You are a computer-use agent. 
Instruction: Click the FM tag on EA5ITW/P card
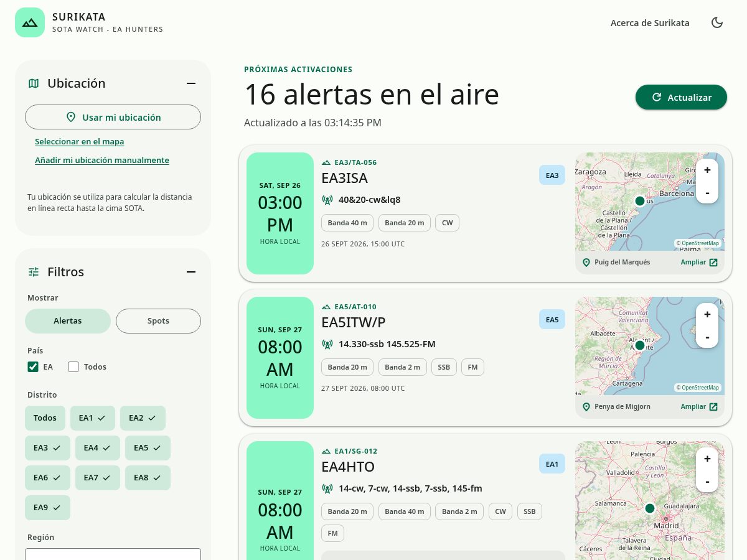click(x=472, y=367)
